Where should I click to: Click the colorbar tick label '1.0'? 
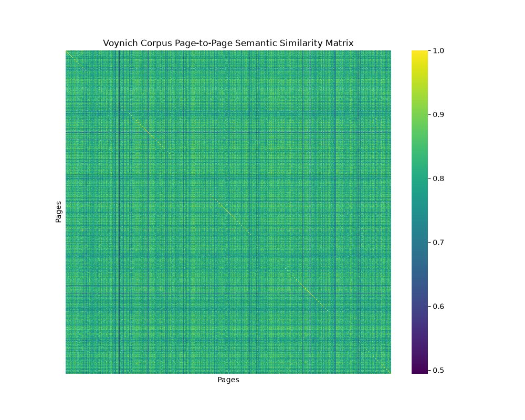tap(438, 50)
